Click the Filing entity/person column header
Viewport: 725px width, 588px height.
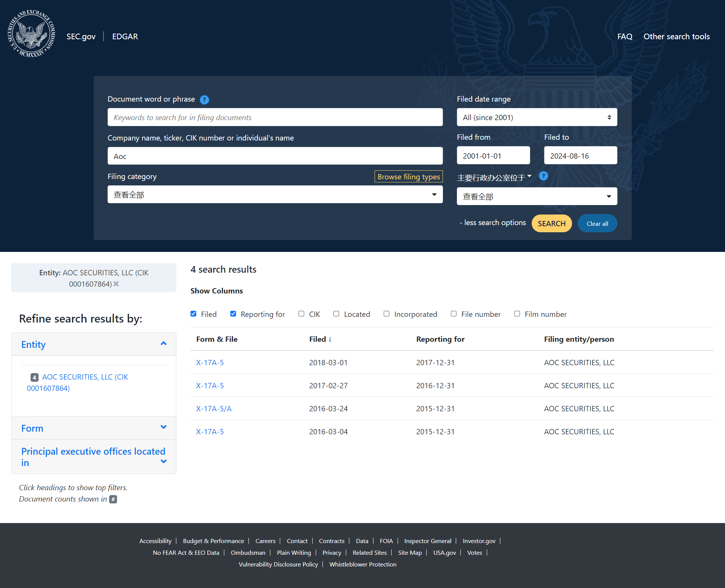(579, 339)
